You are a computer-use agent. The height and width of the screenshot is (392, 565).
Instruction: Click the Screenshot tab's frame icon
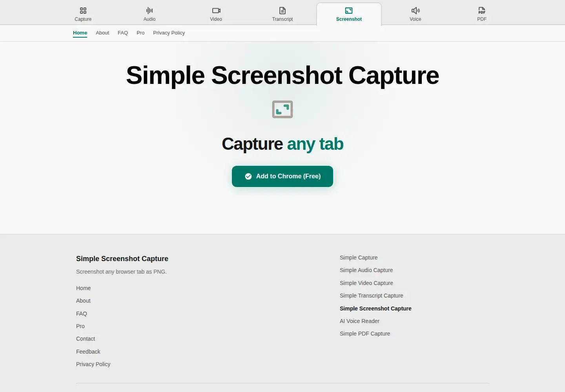349,11
